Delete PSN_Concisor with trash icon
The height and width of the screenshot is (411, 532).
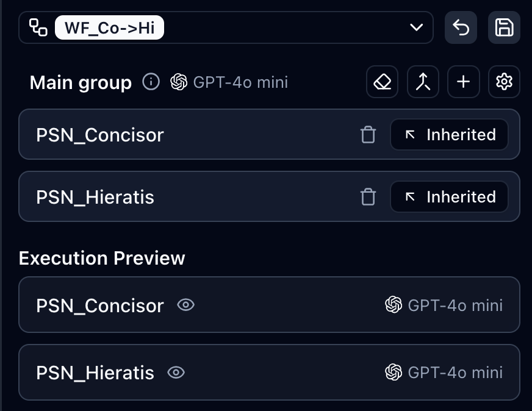(368, 135)
